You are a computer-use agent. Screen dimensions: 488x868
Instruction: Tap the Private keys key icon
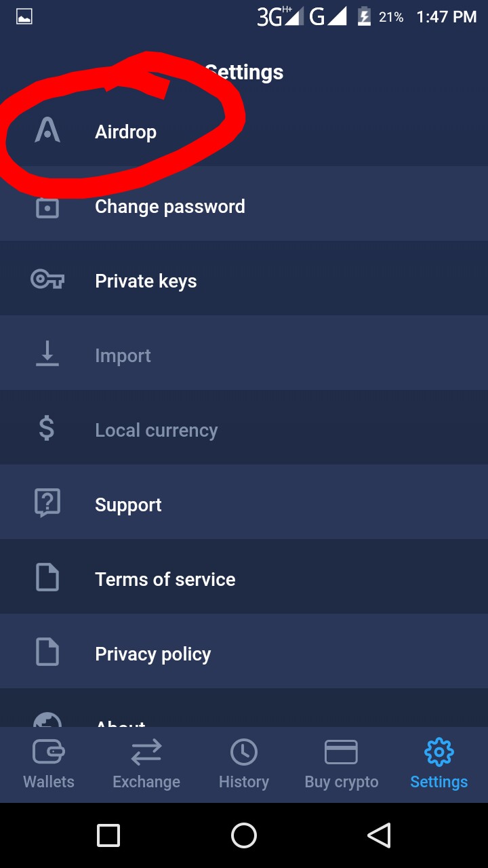[47, 279]
